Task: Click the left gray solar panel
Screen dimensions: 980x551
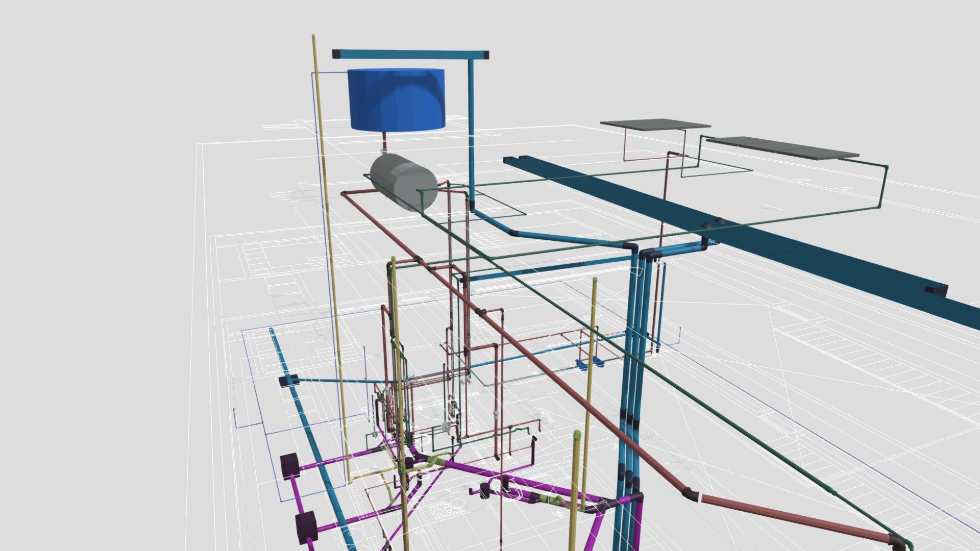Action: pyautogui.click(x=655, y=124)
